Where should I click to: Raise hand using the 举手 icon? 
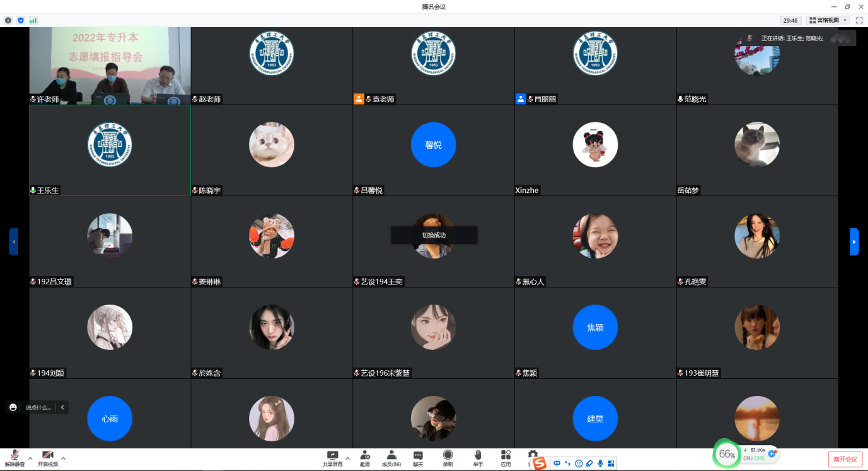point(478,456)
